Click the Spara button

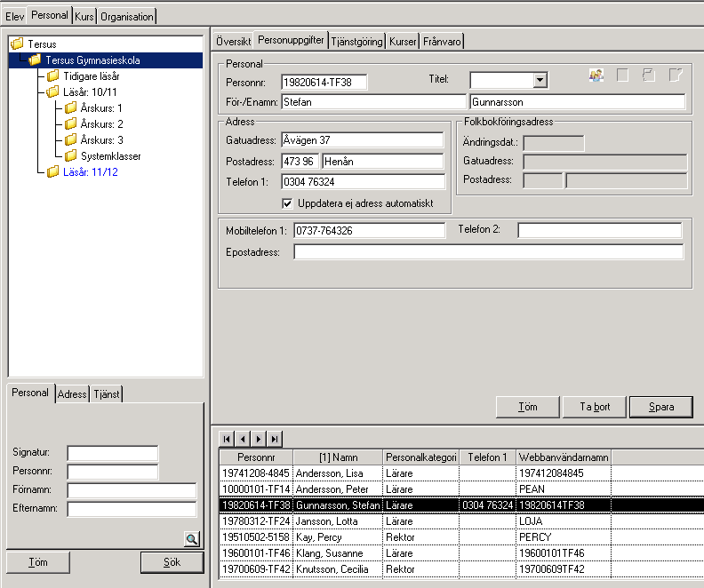point(661,407)
